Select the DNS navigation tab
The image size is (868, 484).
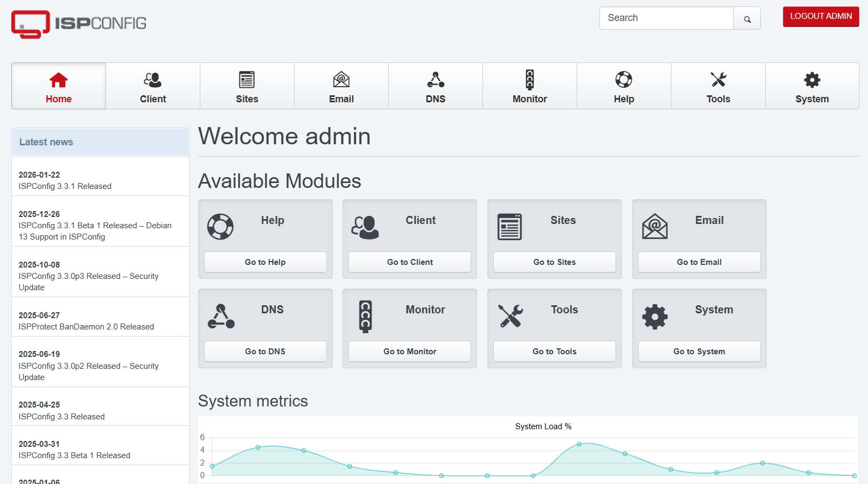[436, 86]
